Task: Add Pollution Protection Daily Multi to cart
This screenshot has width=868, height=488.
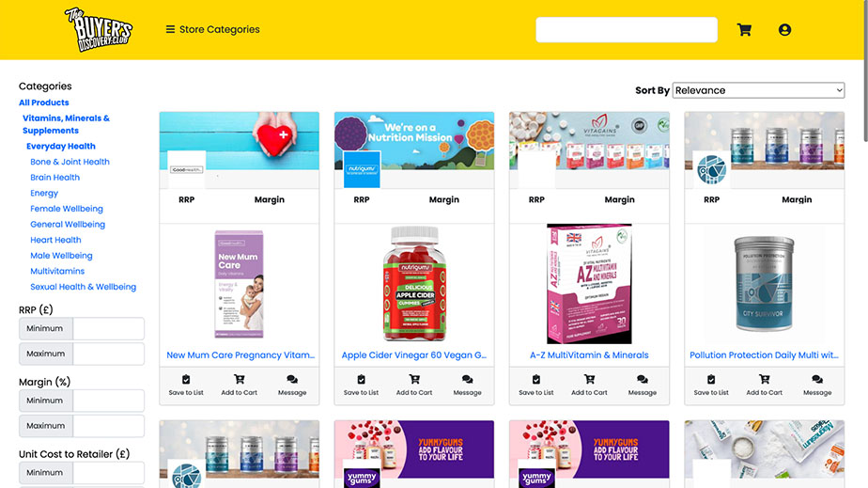Action: click(x=764, y=385)
